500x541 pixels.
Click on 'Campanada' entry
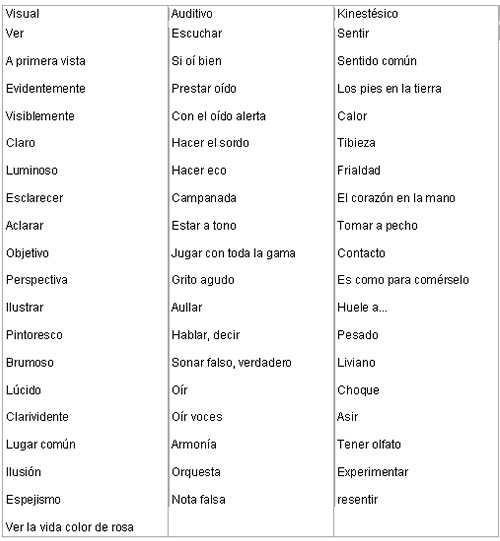[x=204, y=198]
